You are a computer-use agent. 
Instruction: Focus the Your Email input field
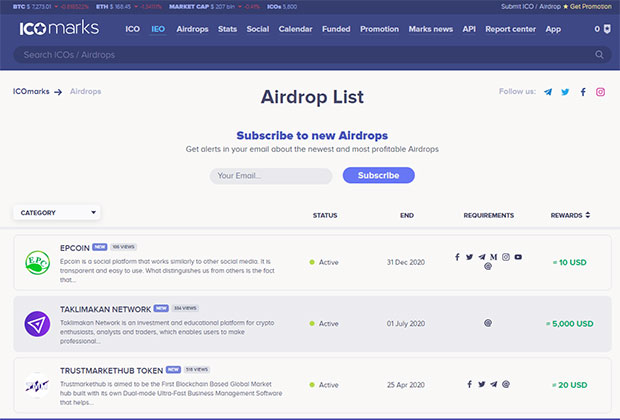(x=271, y=176)
